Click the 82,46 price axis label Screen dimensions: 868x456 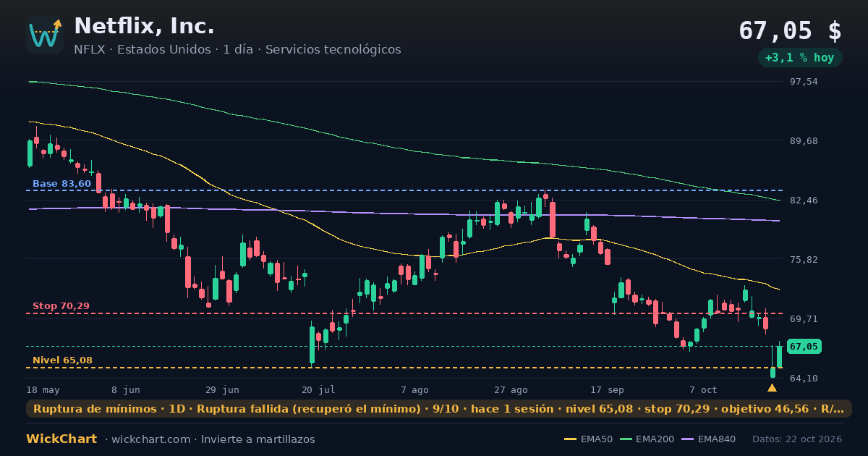click(x=804, y=200)
